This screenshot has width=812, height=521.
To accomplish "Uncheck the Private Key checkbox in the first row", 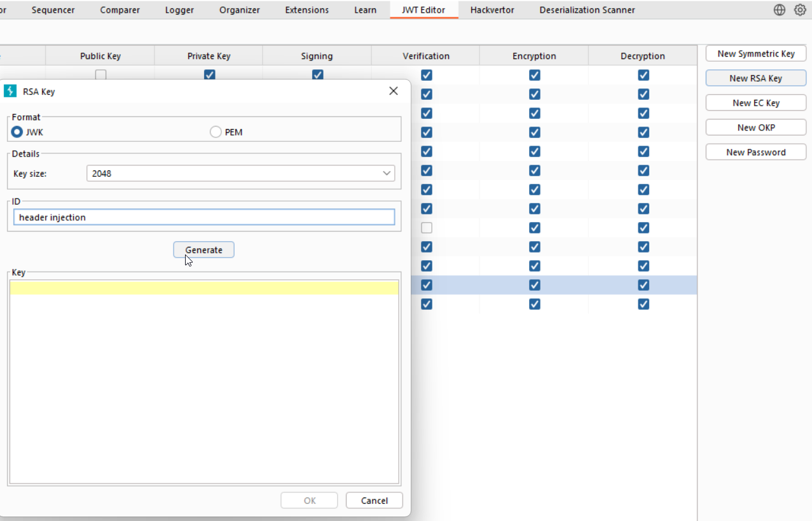I will click(210, 75).
